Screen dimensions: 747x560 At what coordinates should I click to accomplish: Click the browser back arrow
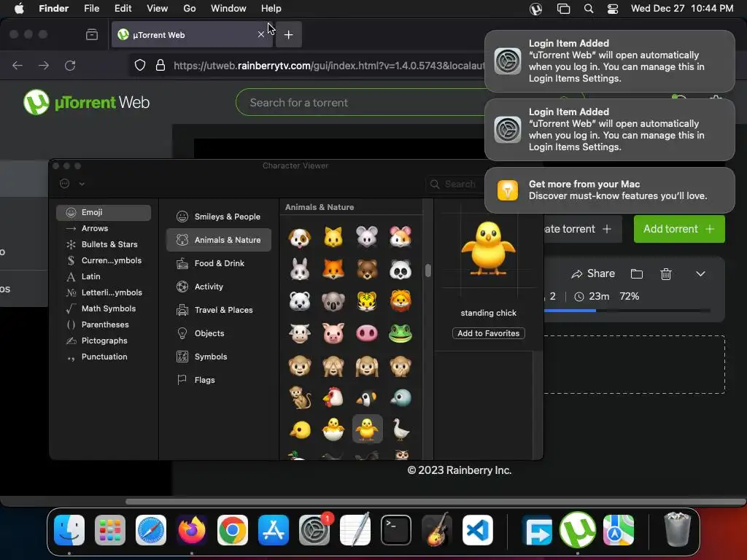point(18,65)
